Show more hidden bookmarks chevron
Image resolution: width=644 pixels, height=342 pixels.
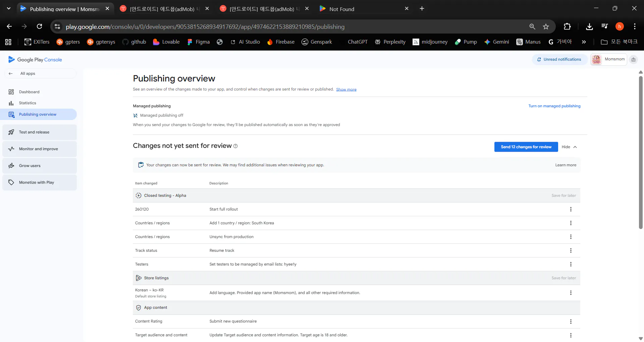pyautogui.click(x=584, y=42)
